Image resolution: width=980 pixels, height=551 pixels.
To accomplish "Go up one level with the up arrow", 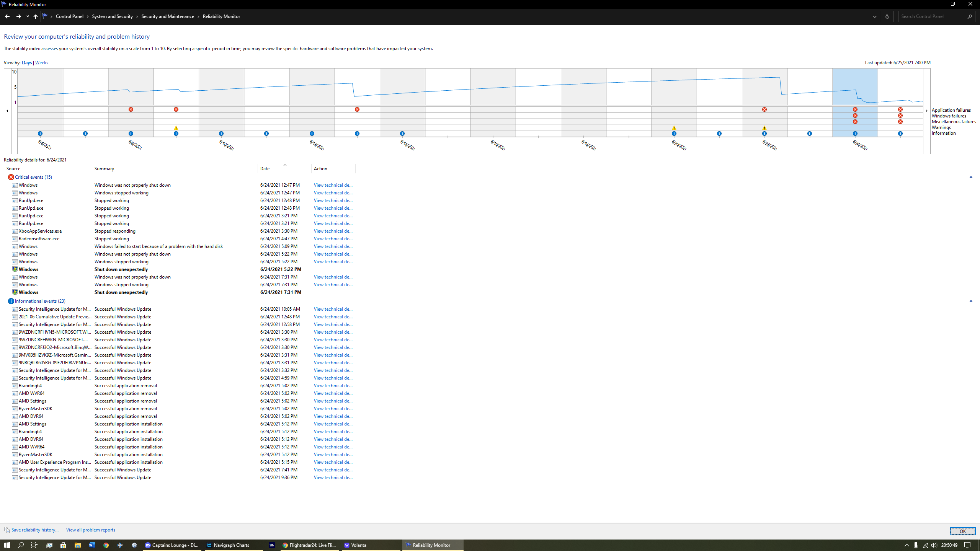I will 36,16.
